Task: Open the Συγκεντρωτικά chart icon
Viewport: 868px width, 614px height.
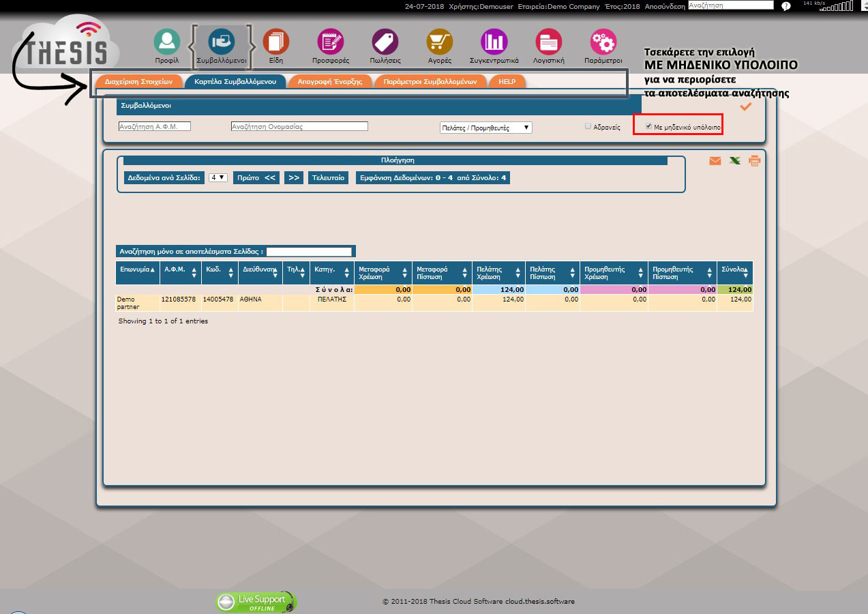Action: [x=494, y=42]
